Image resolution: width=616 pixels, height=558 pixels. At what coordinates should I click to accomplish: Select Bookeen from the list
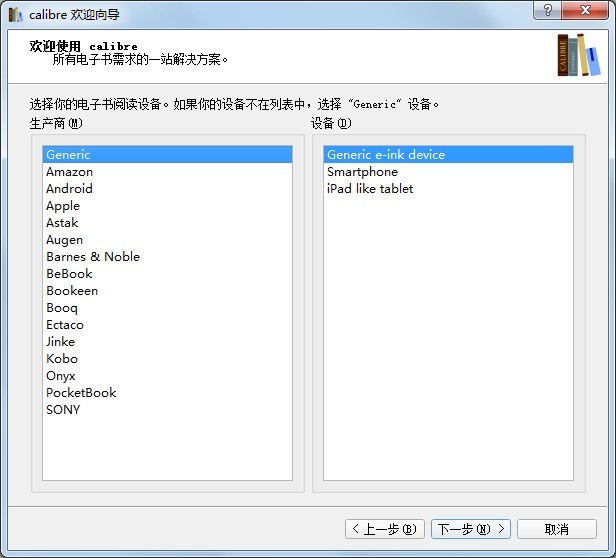coord(167,290)
